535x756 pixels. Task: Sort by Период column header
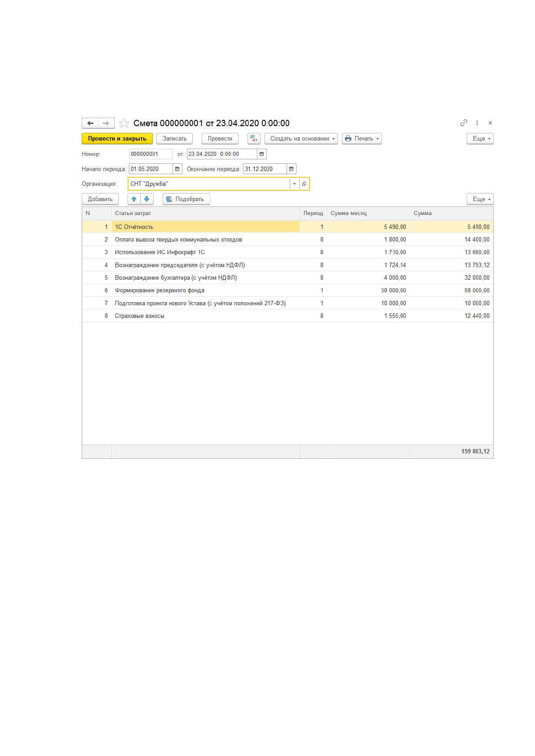313,213
